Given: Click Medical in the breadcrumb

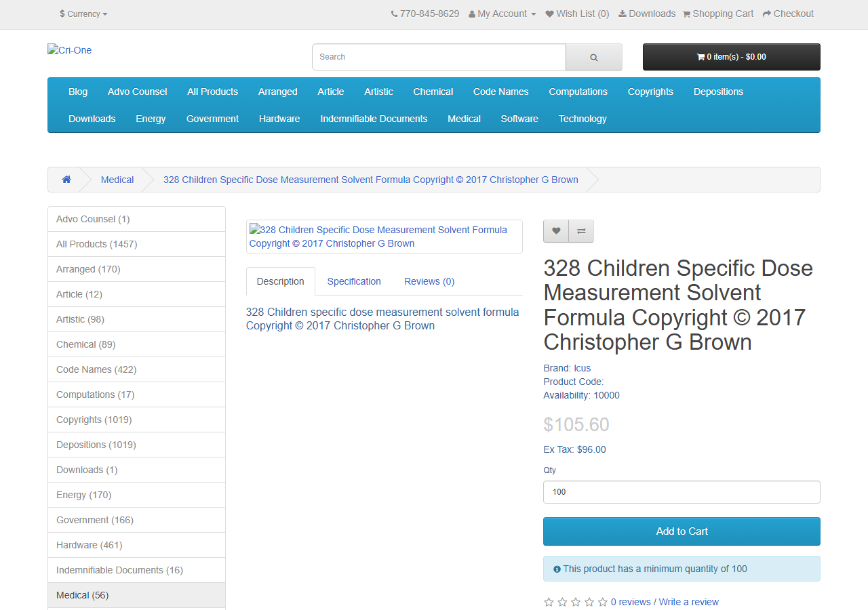Looking at the screenshot, I should click(x=117, y=180).
